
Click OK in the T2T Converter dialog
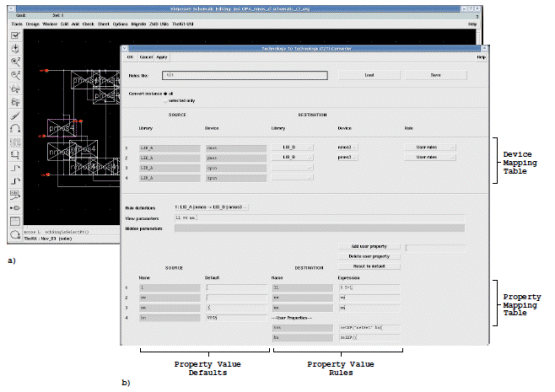130,57
